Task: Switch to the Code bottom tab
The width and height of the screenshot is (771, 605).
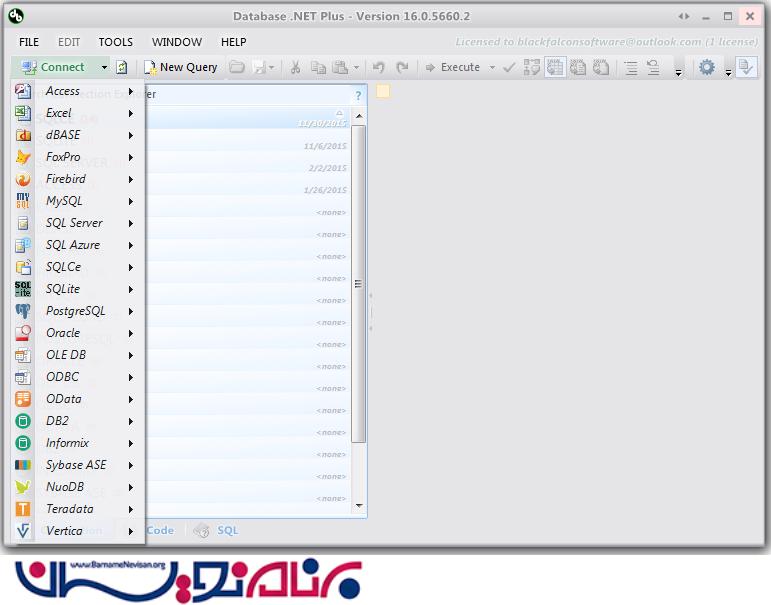Action: pos(160,530)
